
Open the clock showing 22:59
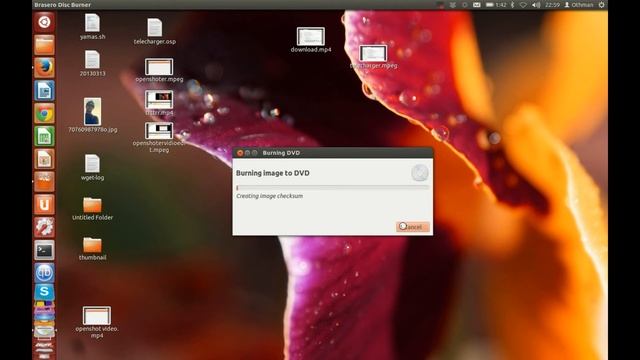pyautogui.click(x=552, y=5)
